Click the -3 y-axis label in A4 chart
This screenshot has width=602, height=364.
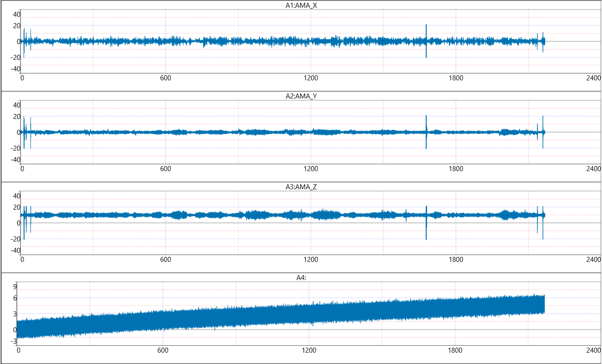[14, 341]
